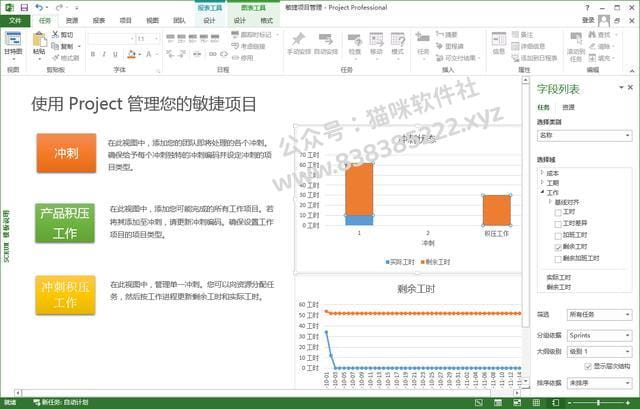Open the 文件 File tab

(x=15, y=20)
